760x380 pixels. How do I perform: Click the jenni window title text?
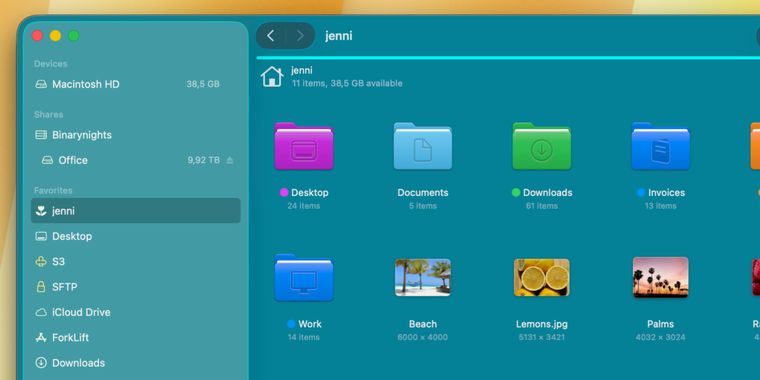(339, 36)
